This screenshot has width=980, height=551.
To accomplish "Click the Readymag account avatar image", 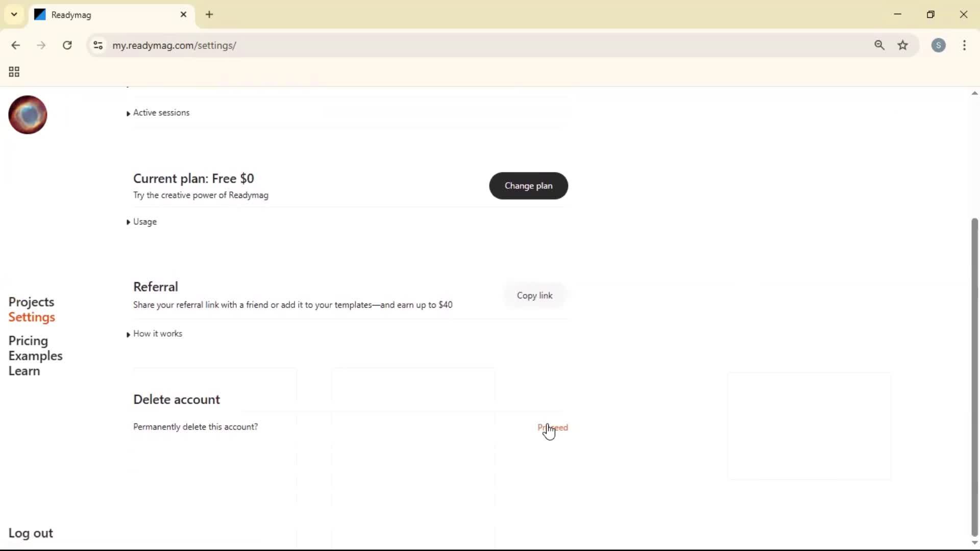I will pyautogui.click(x=27, y=115).
